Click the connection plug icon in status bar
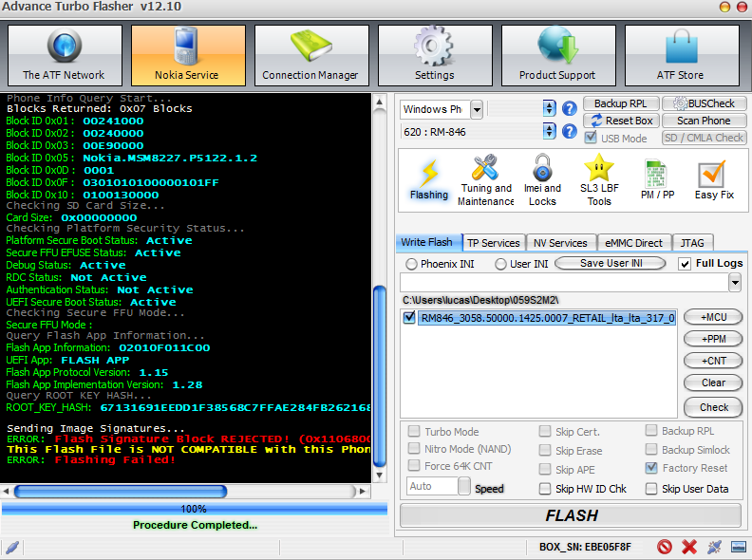 click(714, 547)
